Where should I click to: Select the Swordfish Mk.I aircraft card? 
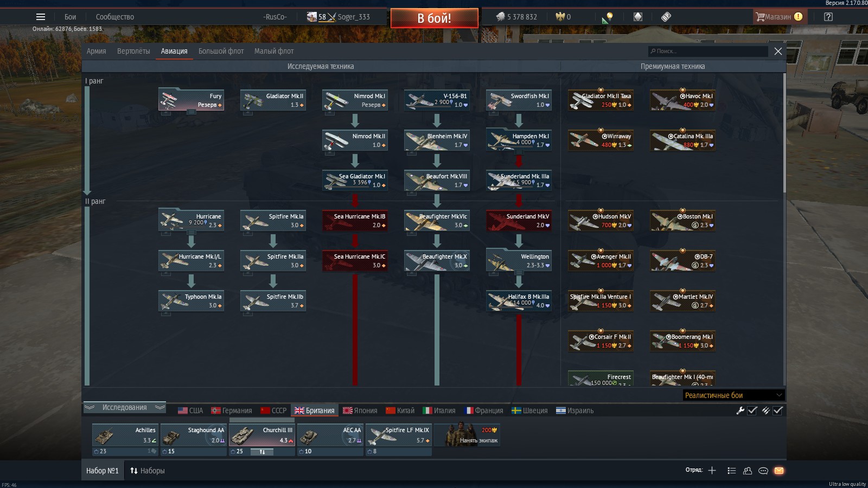pos(519,100)
